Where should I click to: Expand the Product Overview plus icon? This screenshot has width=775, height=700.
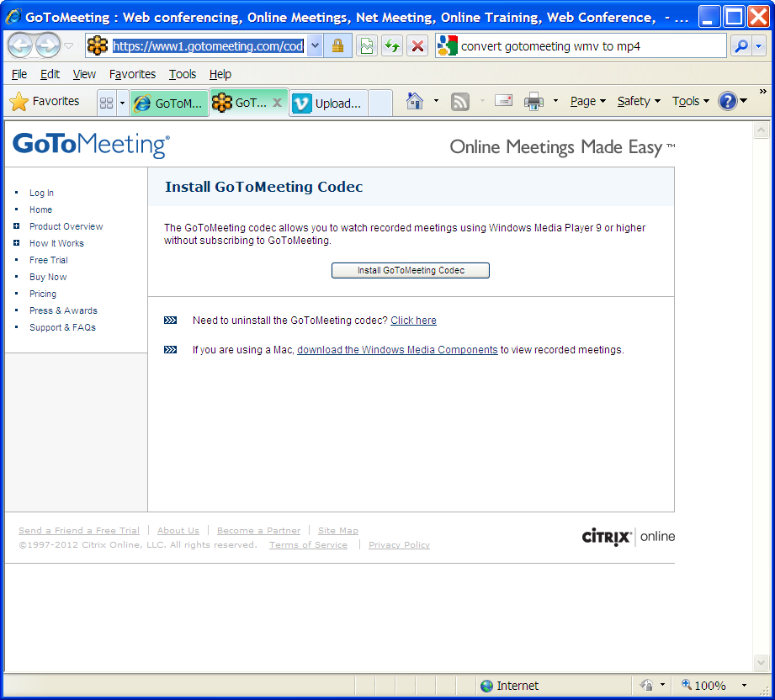[x=16, y=226]
